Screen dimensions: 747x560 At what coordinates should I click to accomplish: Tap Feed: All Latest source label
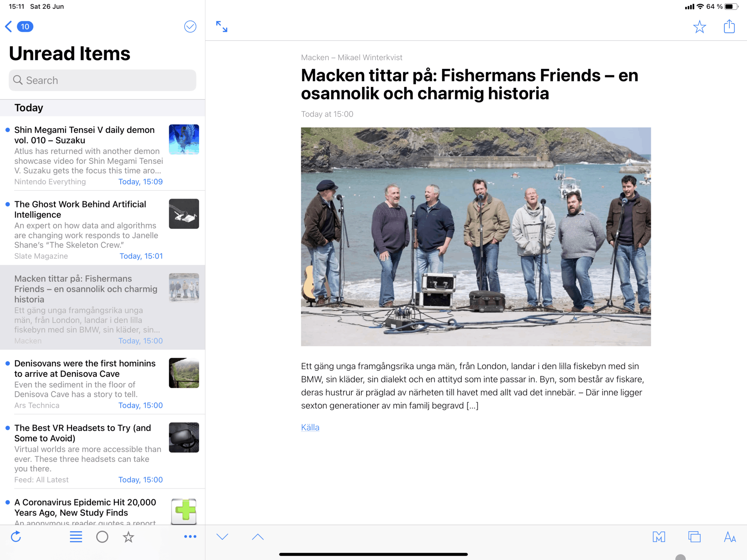(42, 480)
